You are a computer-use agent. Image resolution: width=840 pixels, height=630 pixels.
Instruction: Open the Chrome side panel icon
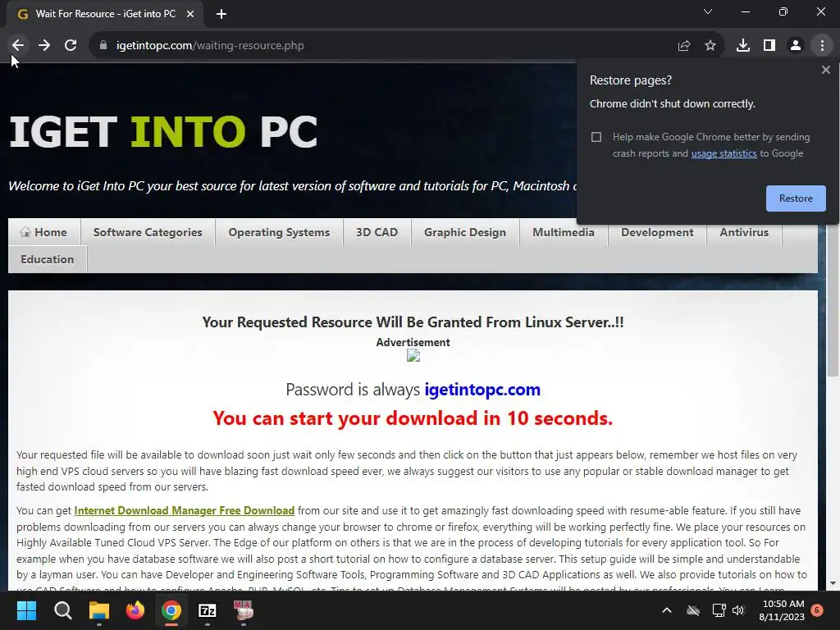[x=769, y=46]
